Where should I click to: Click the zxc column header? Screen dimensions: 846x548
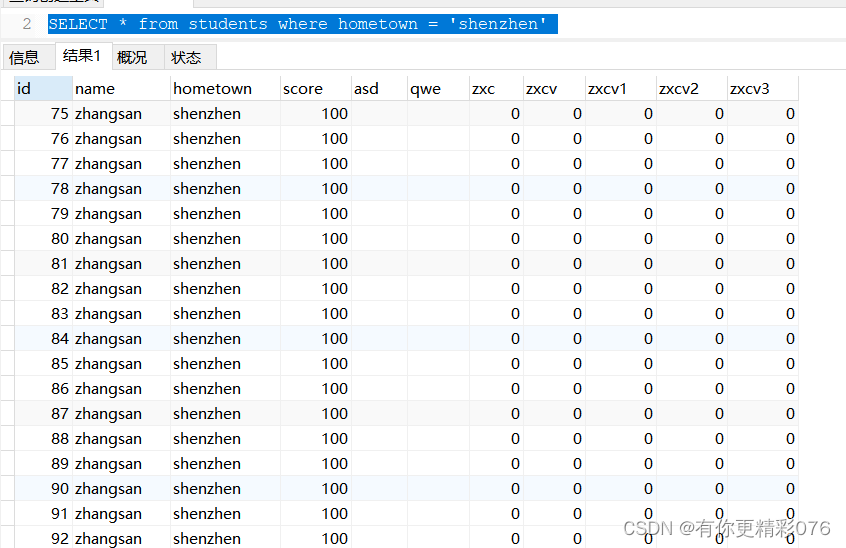coord(496,88)
